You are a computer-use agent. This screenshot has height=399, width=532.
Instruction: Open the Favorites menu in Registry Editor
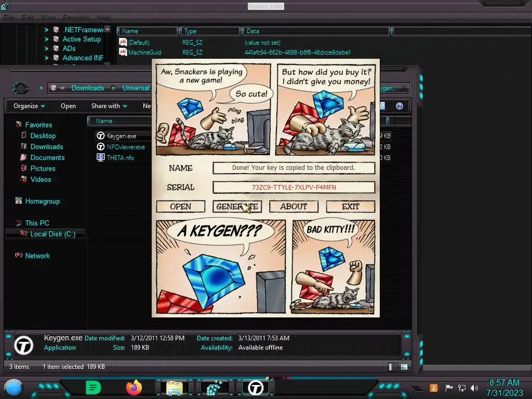(x=76, y=18)
